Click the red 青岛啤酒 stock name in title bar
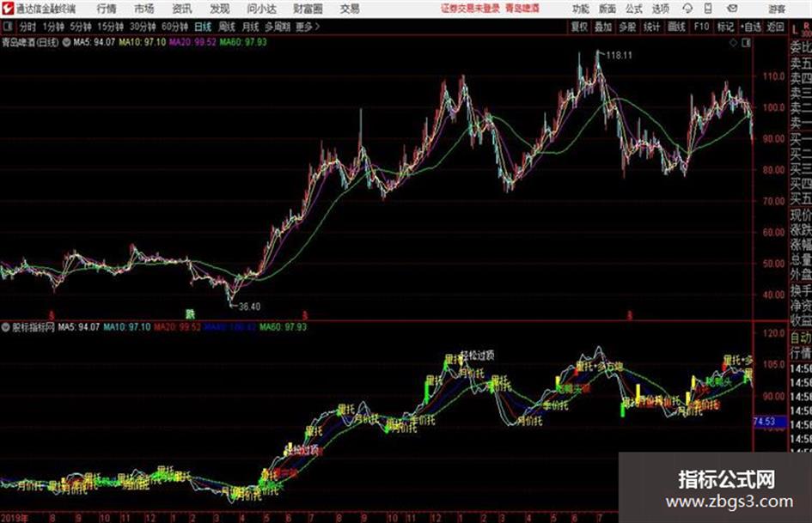 [522, 9]
